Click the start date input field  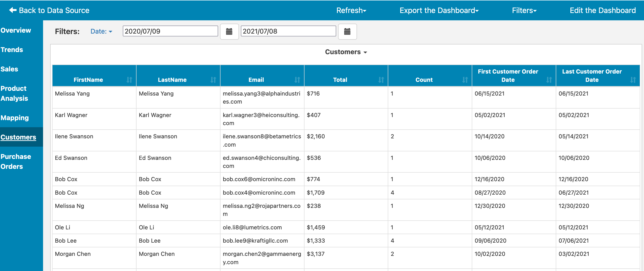[x=170, y=31]
